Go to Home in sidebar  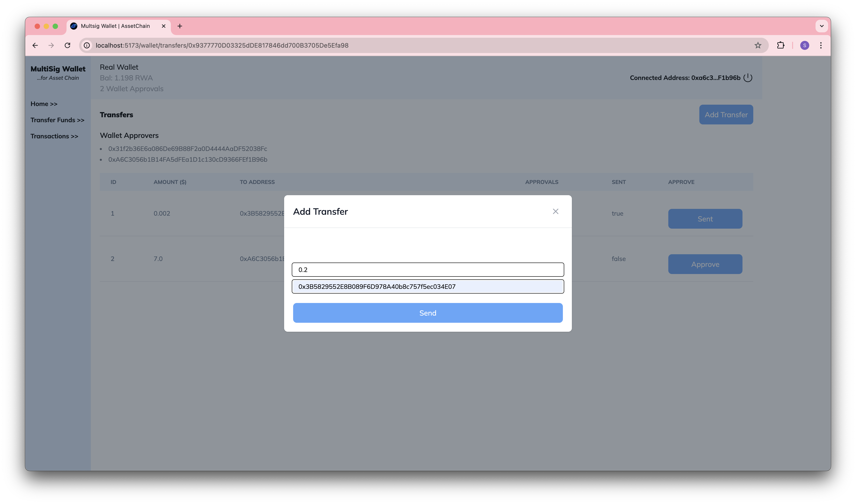pos(44,104)
